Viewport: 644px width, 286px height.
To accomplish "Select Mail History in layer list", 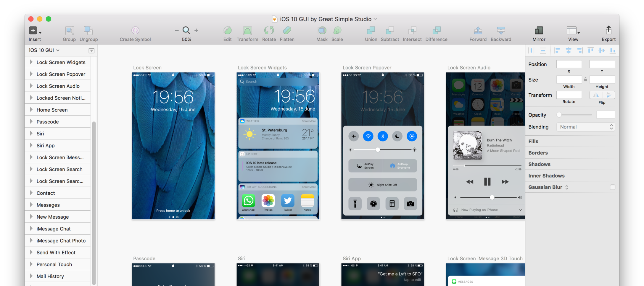I will coord(58,276).
